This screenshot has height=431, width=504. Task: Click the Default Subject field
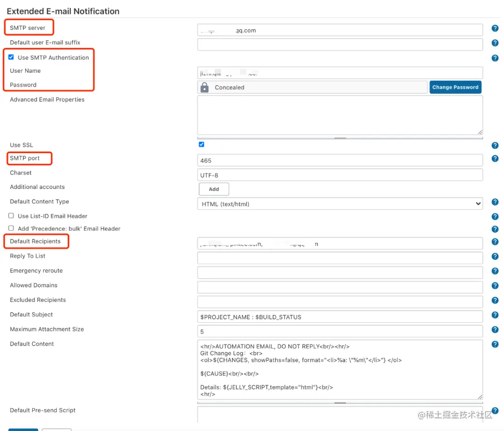click(340, 317)
